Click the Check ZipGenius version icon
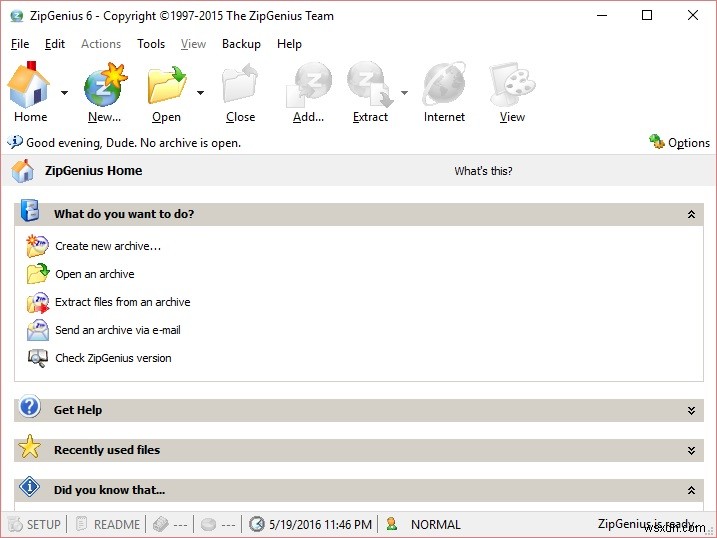 [x=37, y=358]
